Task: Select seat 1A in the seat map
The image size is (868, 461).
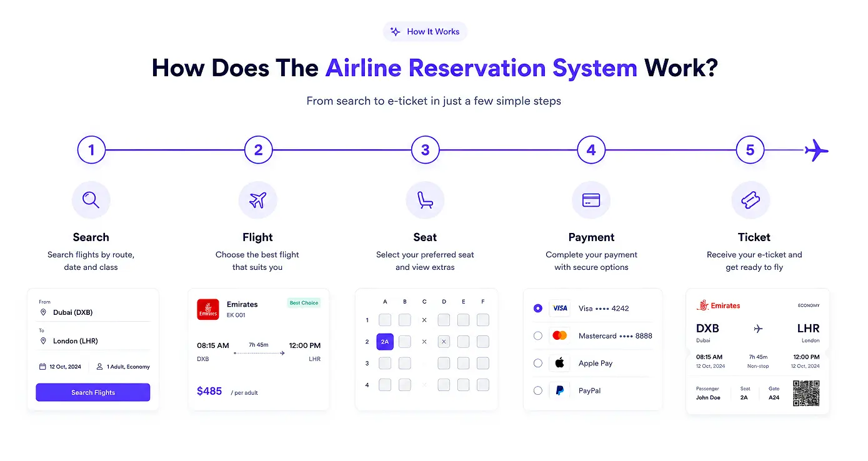Action: click(x=385, y=320)
